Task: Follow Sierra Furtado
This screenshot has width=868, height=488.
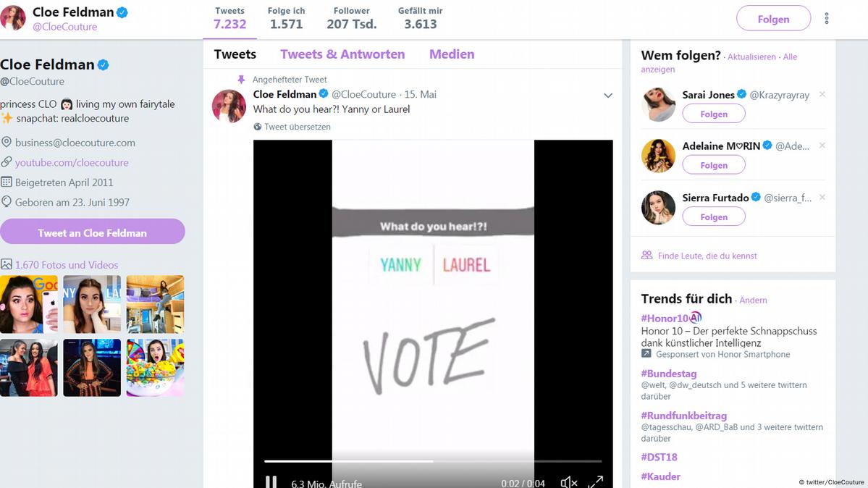Action: click(x=714, y=216)
